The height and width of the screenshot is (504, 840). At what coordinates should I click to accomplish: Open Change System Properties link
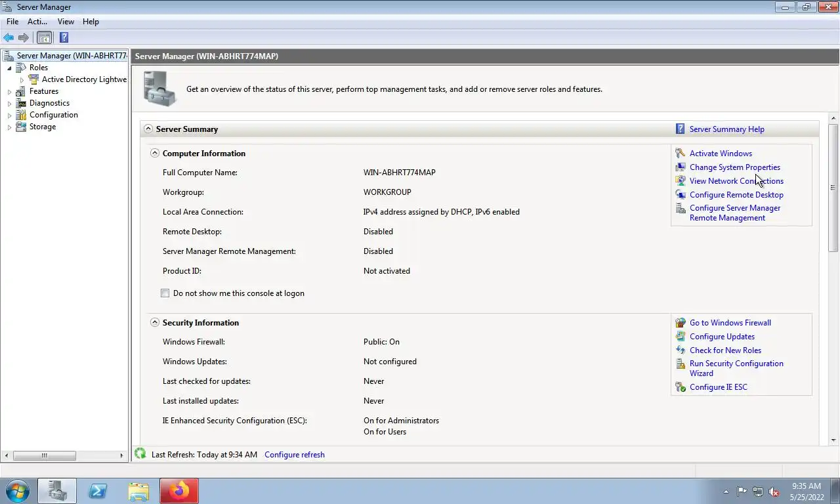(735, 167)
